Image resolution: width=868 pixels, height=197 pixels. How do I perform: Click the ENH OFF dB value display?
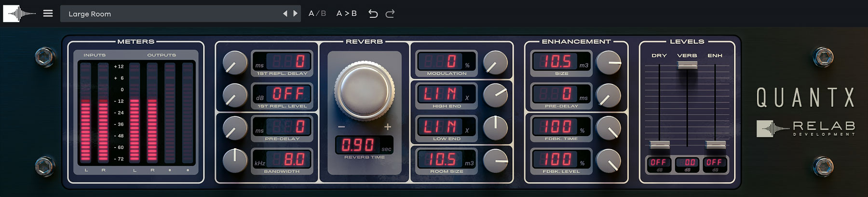coord(715,164)
